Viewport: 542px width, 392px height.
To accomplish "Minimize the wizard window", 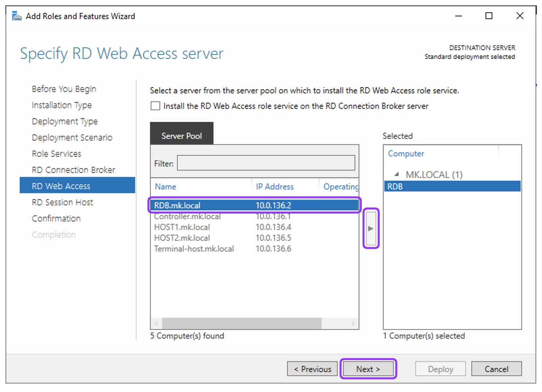I will (458, 16).
